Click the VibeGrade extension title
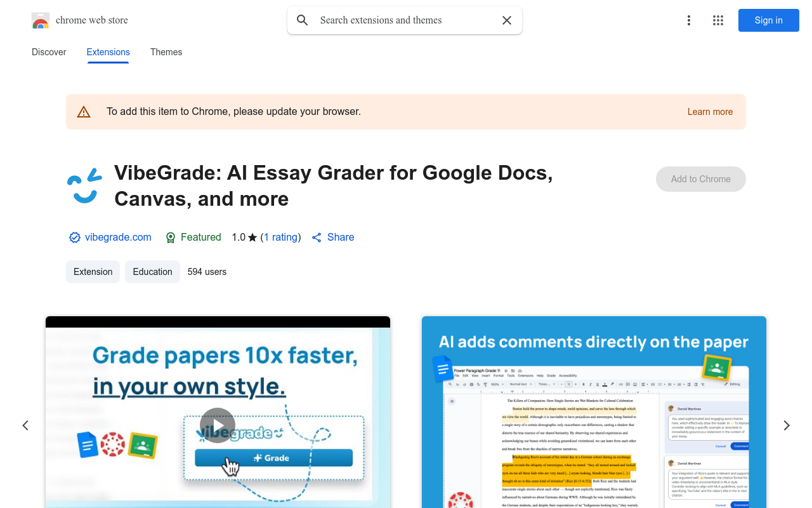The image size is (812, 508). [x=334, y=185]
